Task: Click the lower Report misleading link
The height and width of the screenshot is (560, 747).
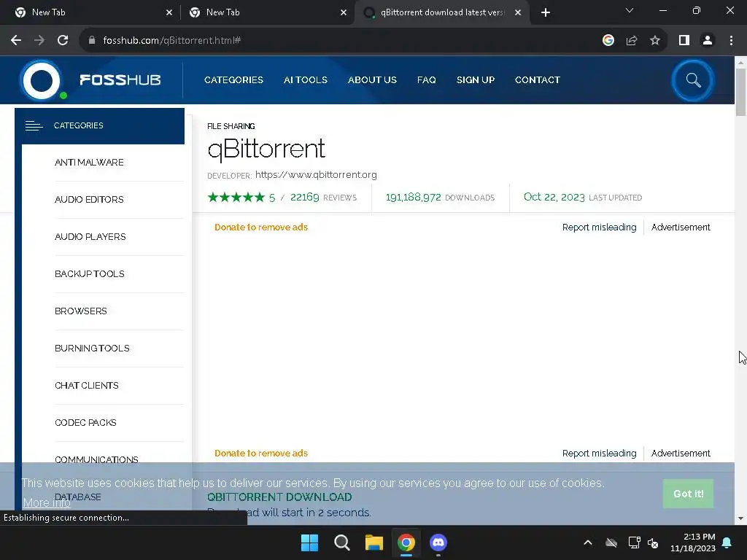Action: (600, 454)
